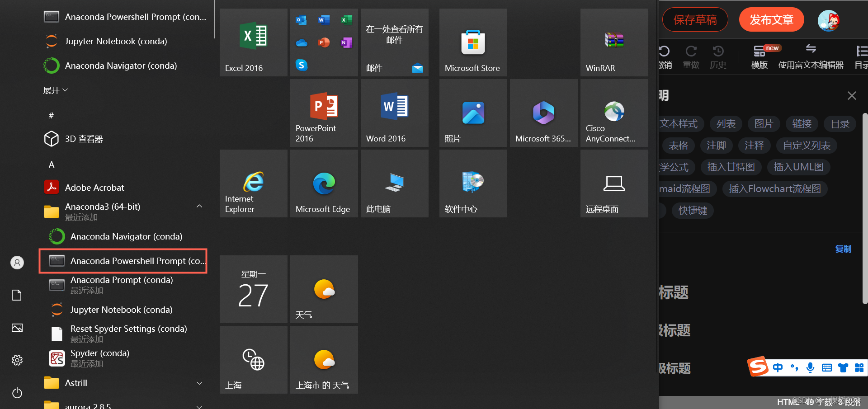868x409 pixels.
Task: Jump to the A letter header in app list
Action: pyautogui.click(x=52, y=165)
